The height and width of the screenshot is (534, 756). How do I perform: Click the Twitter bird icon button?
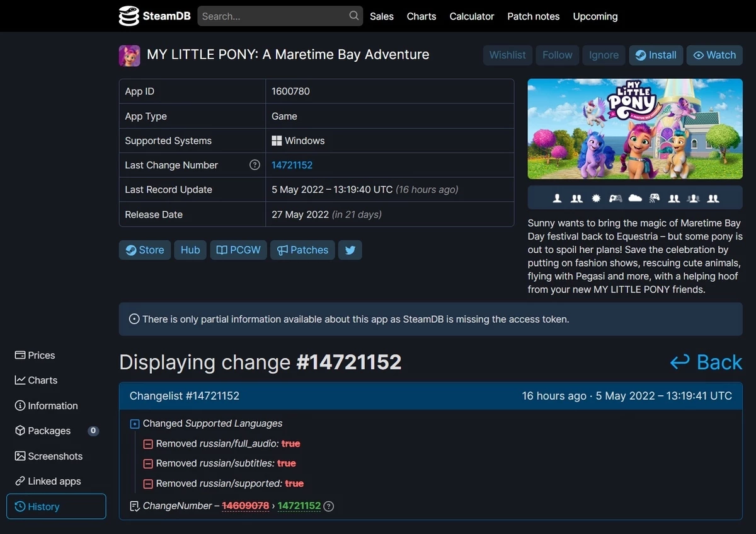pos(350,250)
